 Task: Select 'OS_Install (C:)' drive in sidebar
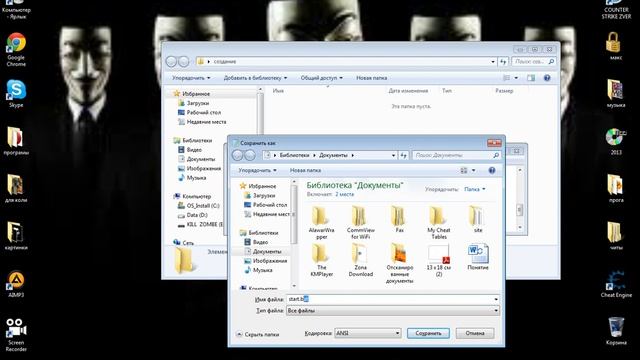199,206
